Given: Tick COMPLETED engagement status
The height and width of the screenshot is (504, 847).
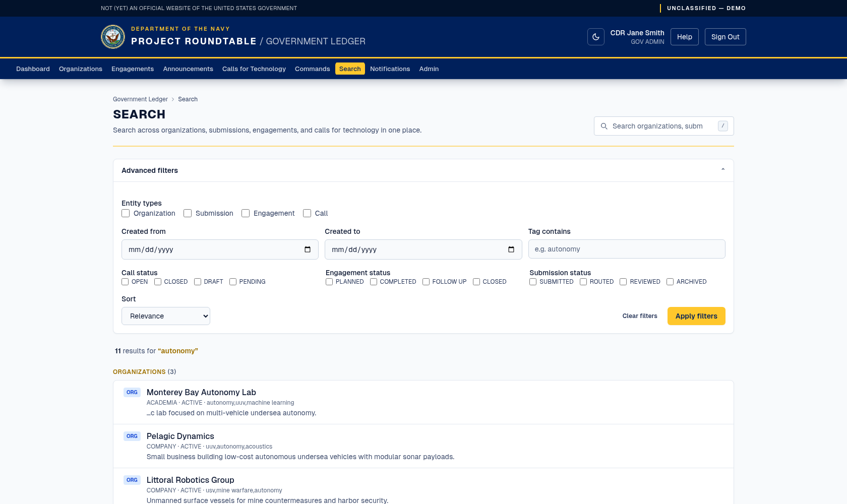Looking at the screenshot, I should pyautogui.click(x=374, y=282).
